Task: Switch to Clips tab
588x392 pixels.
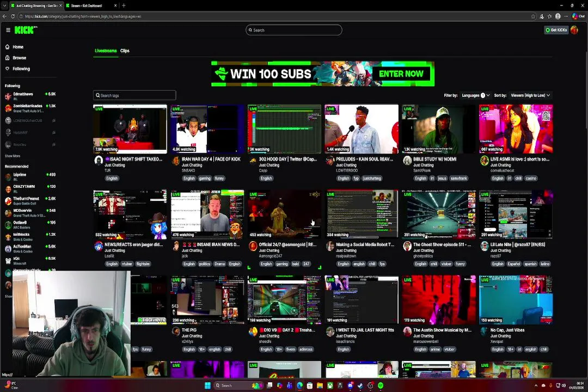Action: click(x=125, y=51)
